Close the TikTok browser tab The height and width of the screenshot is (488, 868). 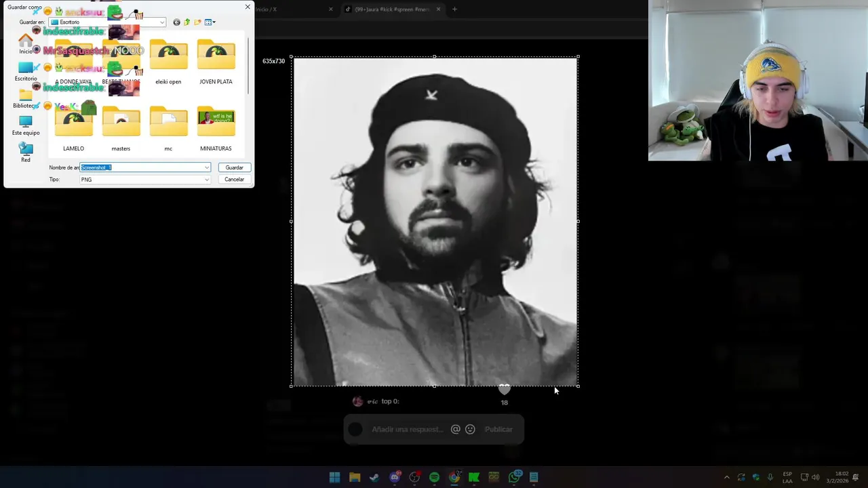coord(438,9)
